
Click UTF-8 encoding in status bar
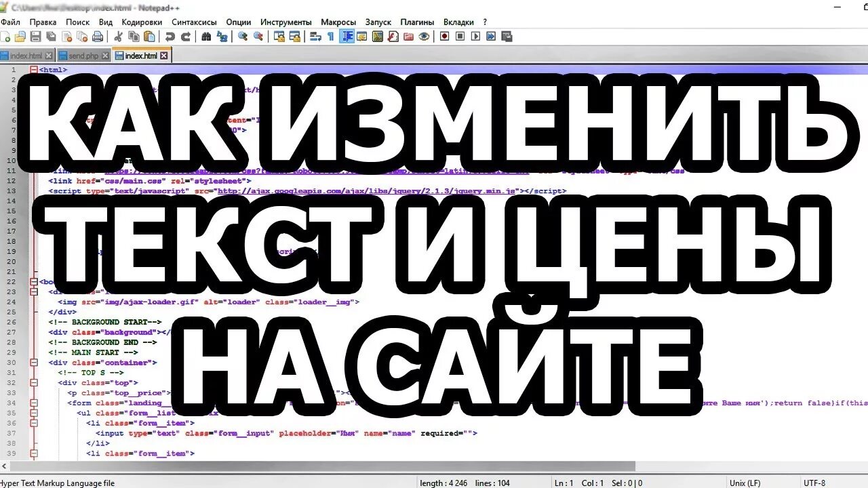point(814,483)
